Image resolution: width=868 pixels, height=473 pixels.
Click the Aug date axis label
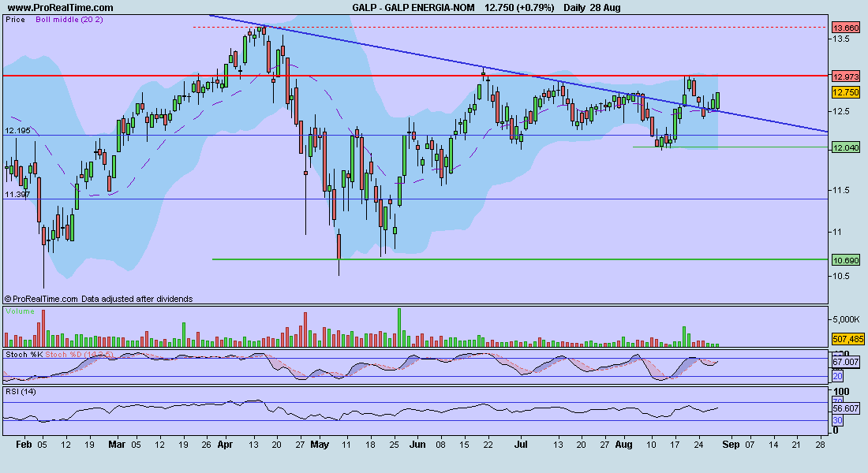[624, 445]
